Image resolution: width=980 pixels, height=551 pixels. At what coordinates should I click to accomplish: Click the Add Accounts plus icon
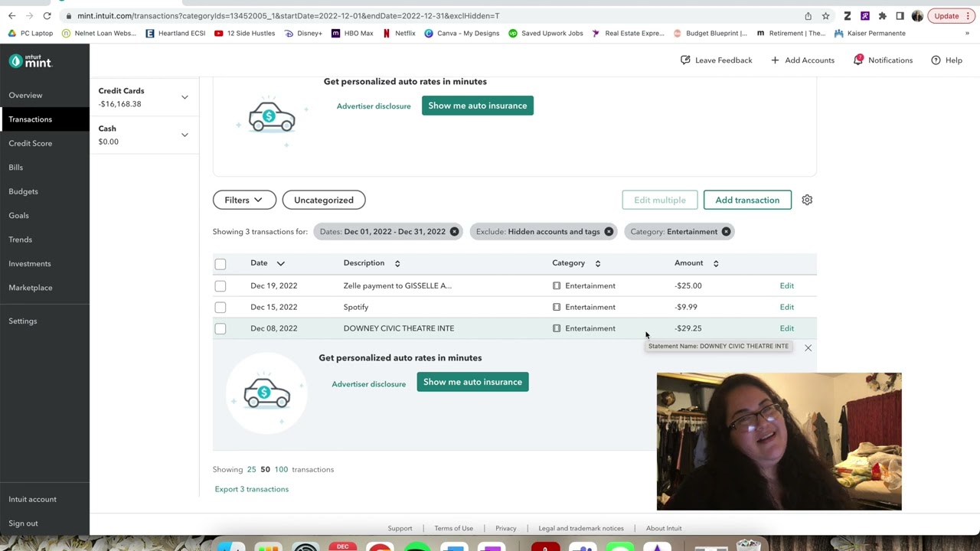(775, 60)
